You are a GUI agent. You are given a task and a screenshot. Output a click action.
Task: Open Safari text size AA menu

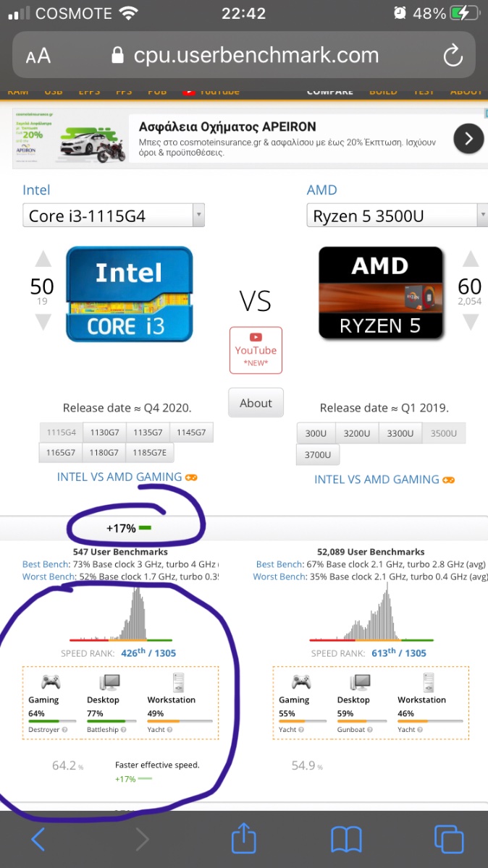(38, 56)
